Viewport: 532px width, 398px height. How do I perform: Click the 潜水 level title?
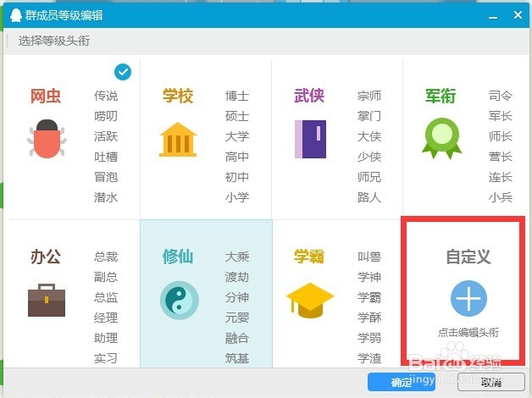tap(106, 197)
